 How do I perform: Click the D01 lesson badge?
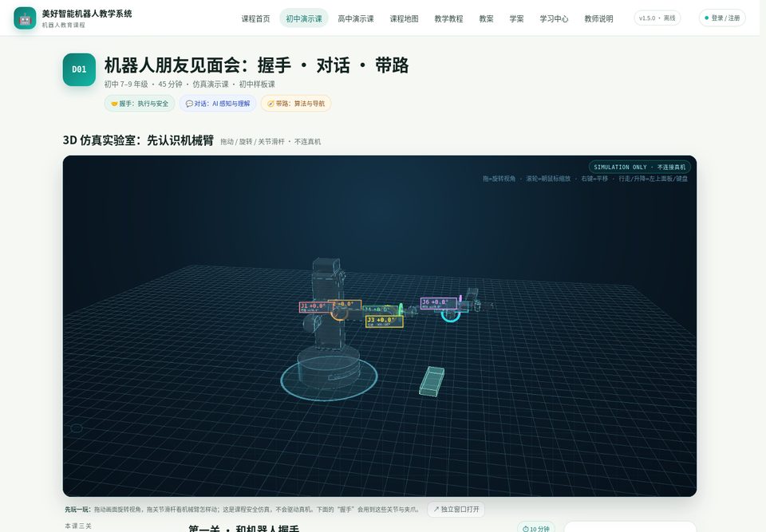pos(79,69)
